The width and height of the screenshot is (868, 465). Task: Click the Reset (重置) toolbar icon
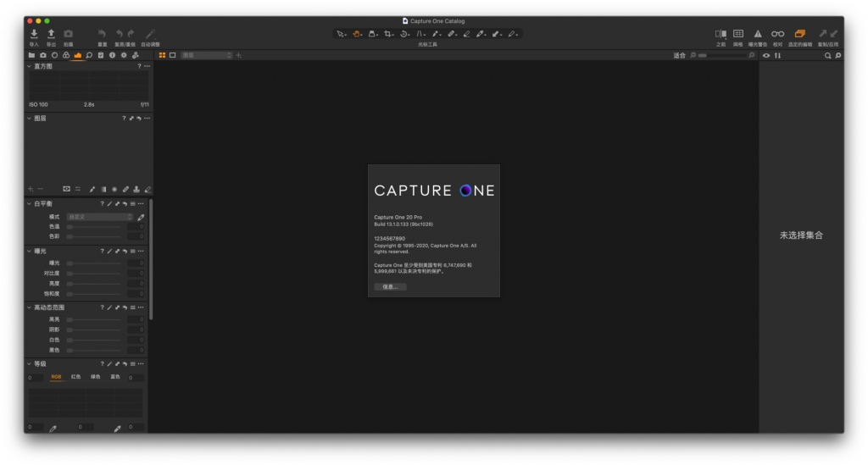[x=102, y=34]
